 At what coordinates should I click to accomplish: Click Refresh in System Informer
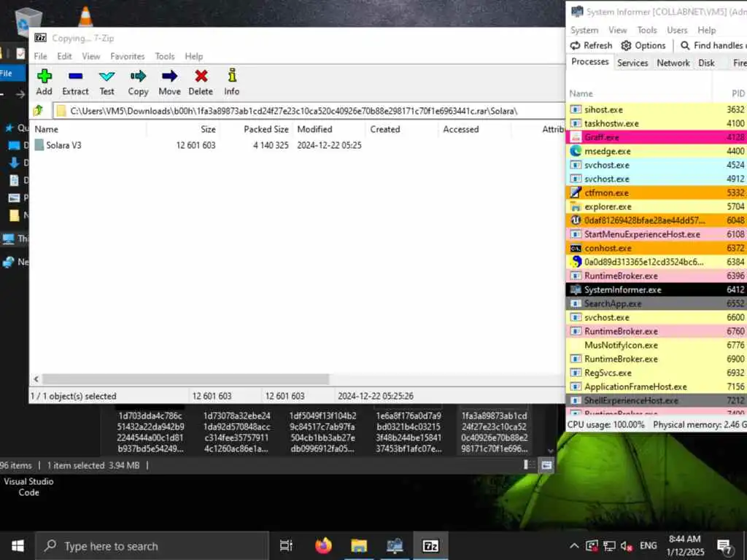tap(591, 45)
